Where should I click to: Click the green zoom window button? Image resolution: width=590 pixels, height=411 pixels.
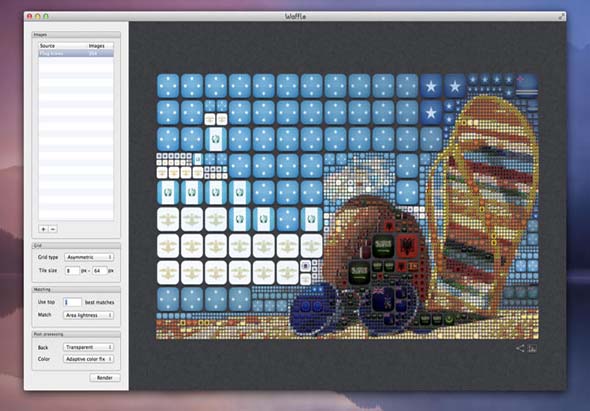click(x=46, y=17)
